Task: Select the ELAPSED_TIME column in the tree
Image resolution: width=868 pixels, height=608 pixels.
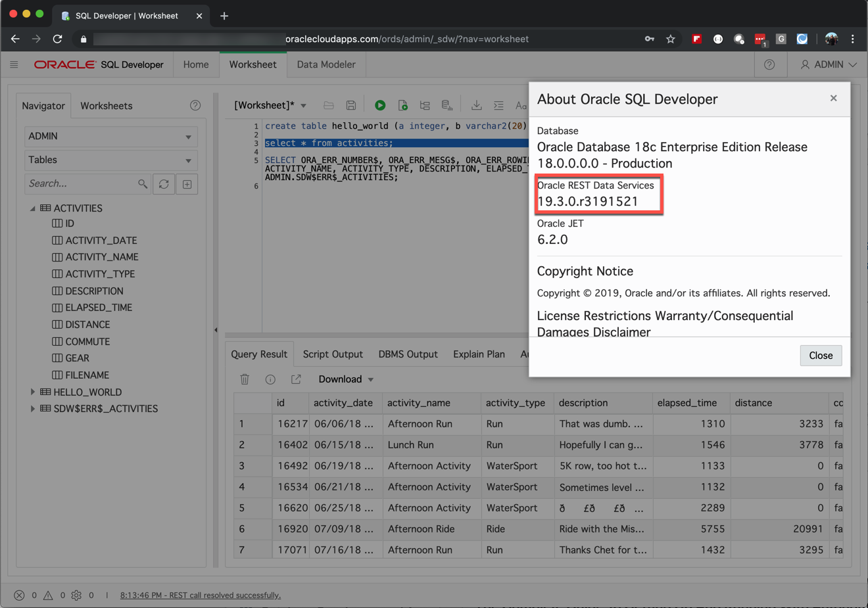Action: click(99, 308)
